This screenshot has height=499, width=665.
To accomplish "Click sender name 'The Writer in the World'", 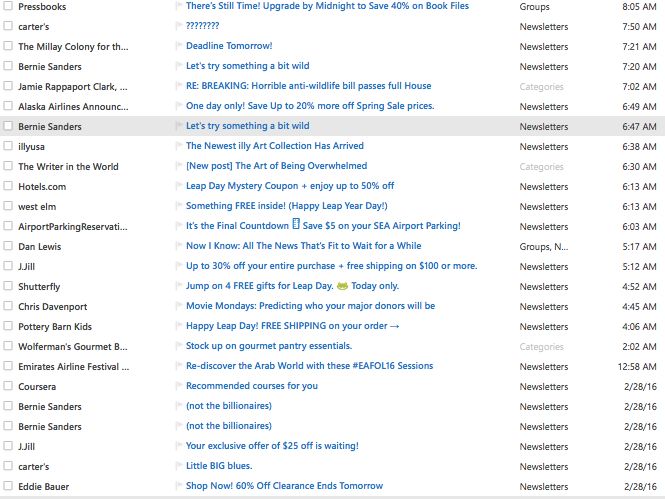I will (x=68, y=166).
